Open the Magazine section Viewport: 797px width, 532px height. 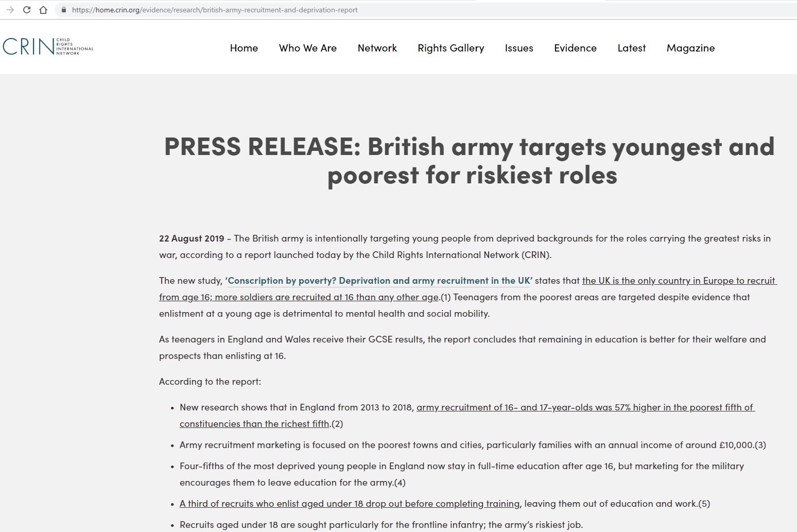[x=690, y=48]
